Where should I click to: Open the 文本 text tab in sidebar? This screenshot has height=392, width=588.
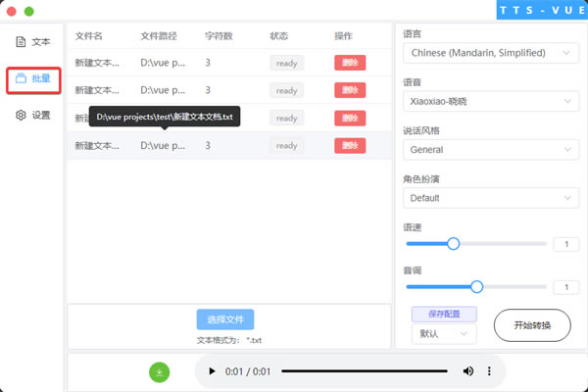(x=33, y=41)
